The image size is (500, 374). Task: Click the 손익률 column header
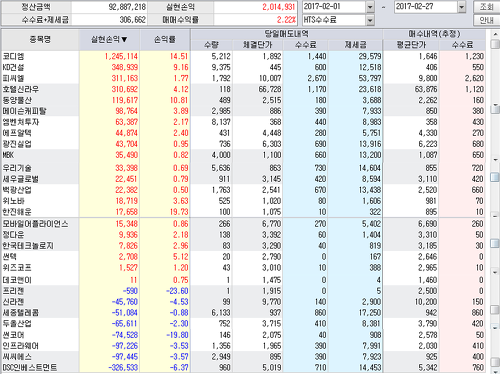point(165,40)
